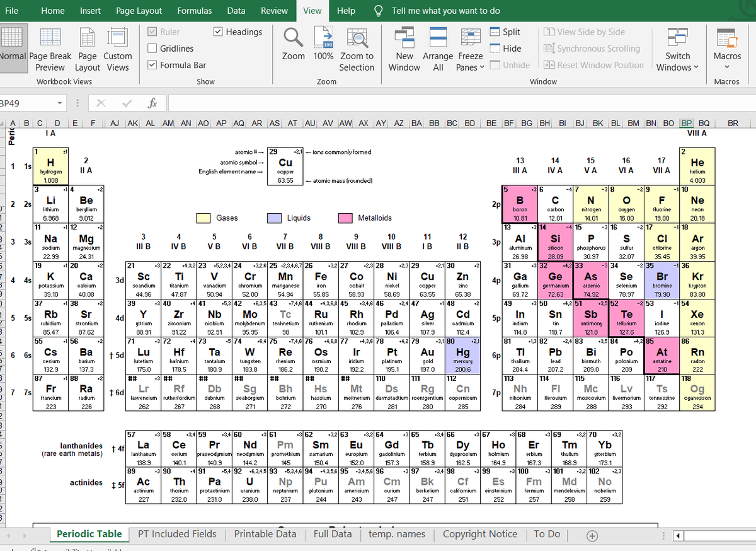
Task: Reset zoom to 100%
Action: pos(323,44)
